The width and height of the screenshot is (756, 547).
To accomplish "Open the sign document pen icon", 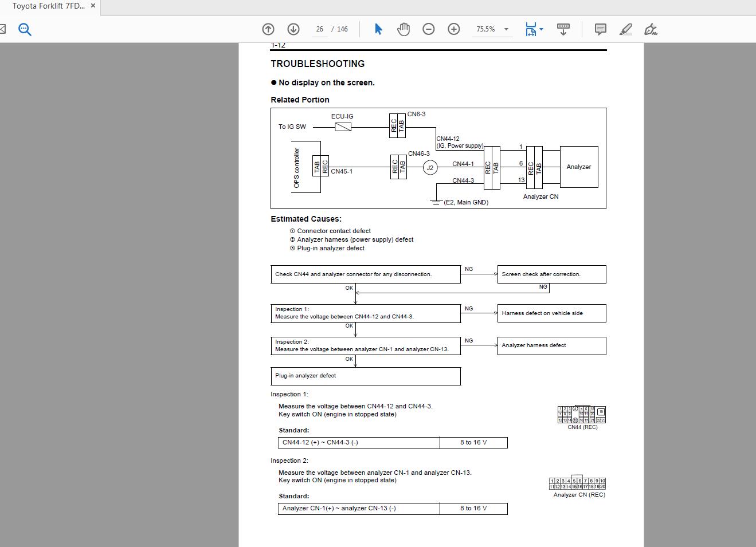I will (x=651, y=29).
